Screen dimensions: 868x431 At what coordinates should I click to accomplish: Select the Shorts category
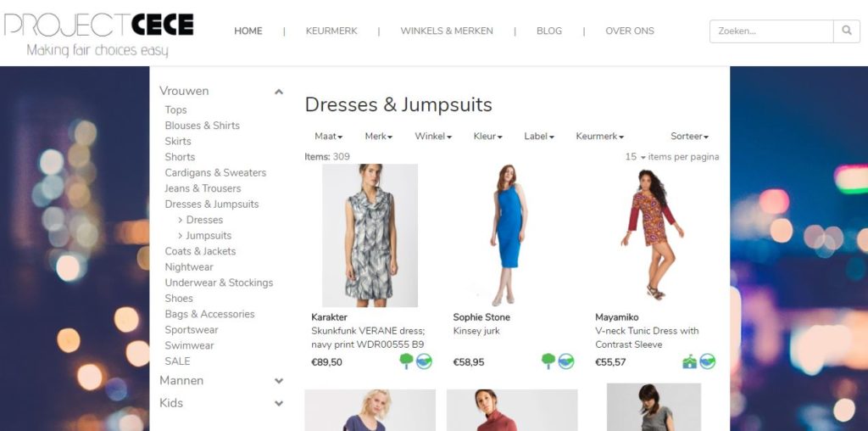(180, 157)
